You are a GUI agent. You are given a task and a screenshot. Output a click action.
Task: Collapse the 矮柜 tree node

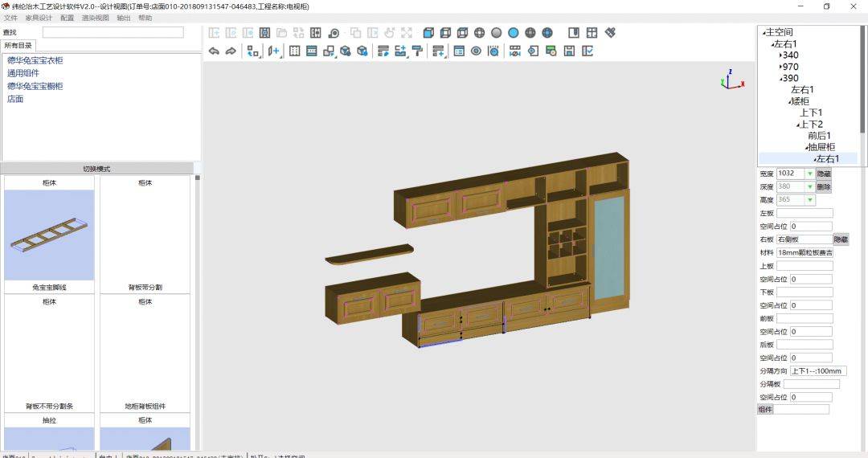791,102
